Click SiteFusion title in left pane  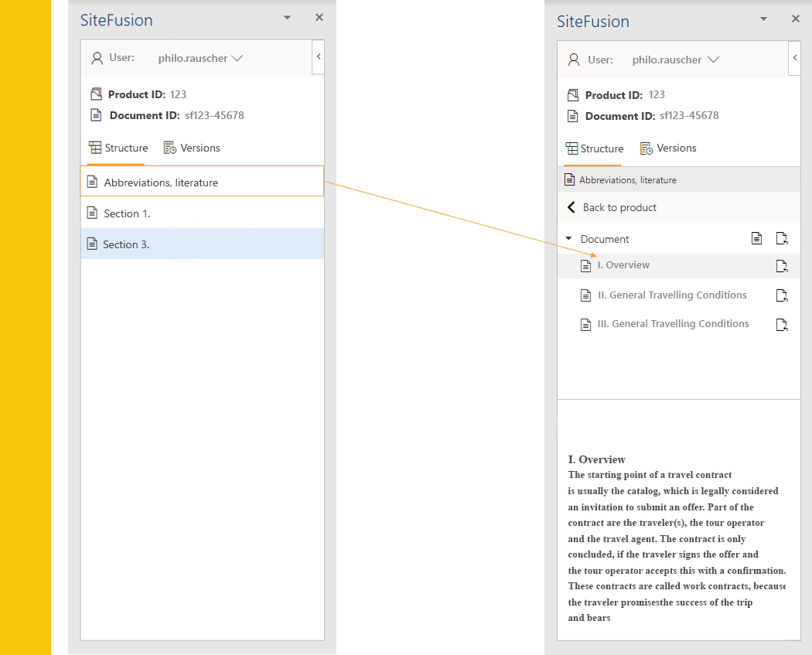[117, 20]
